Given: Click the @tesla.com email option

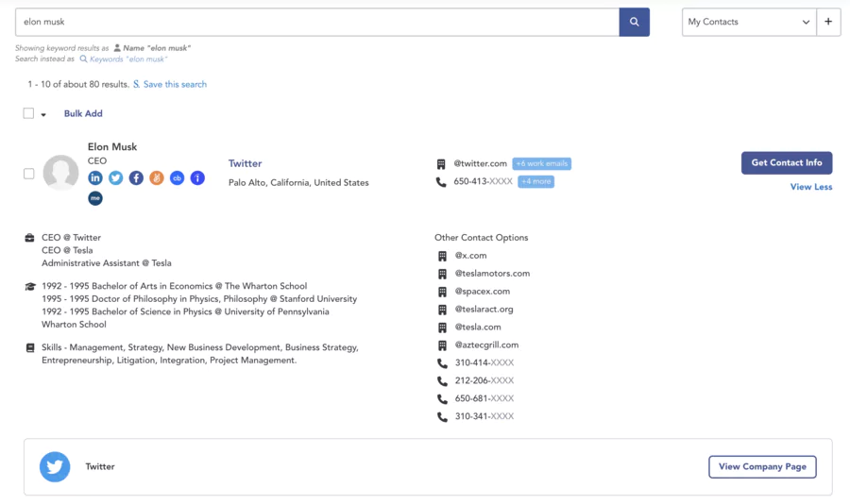Looking at the screenshot, I should [478, 328].
